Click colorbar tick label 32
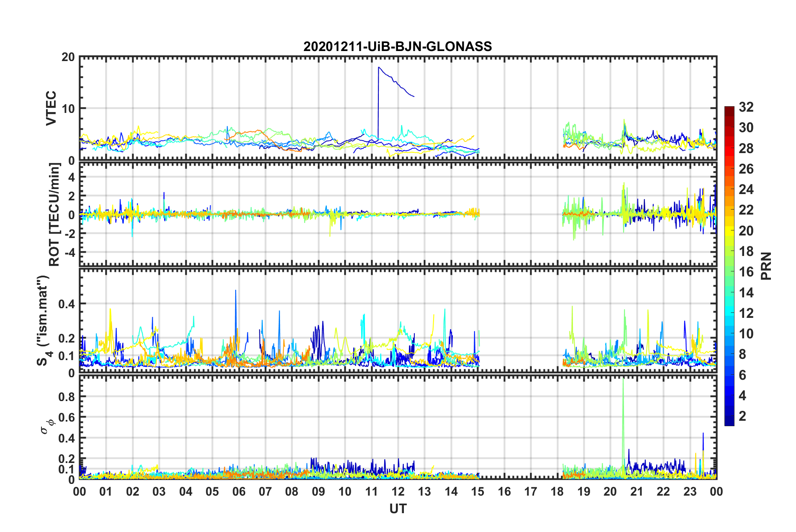Screen dimensions: 796x532 tap(746, 107)
